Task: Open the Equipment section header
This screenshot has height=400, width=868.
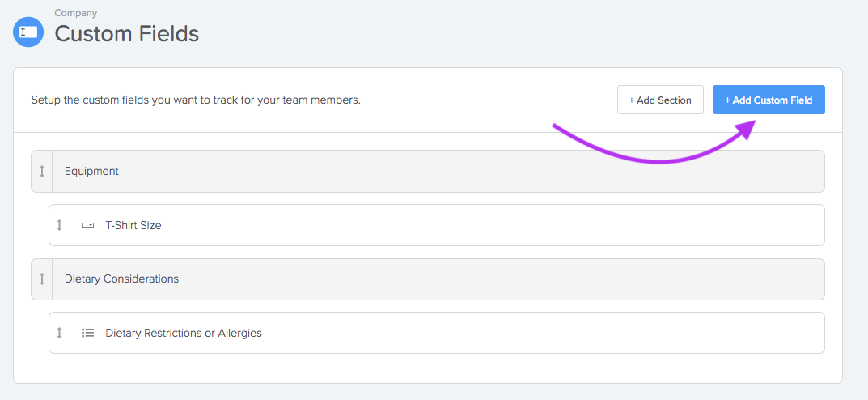Action: click(x=428, y=171)
